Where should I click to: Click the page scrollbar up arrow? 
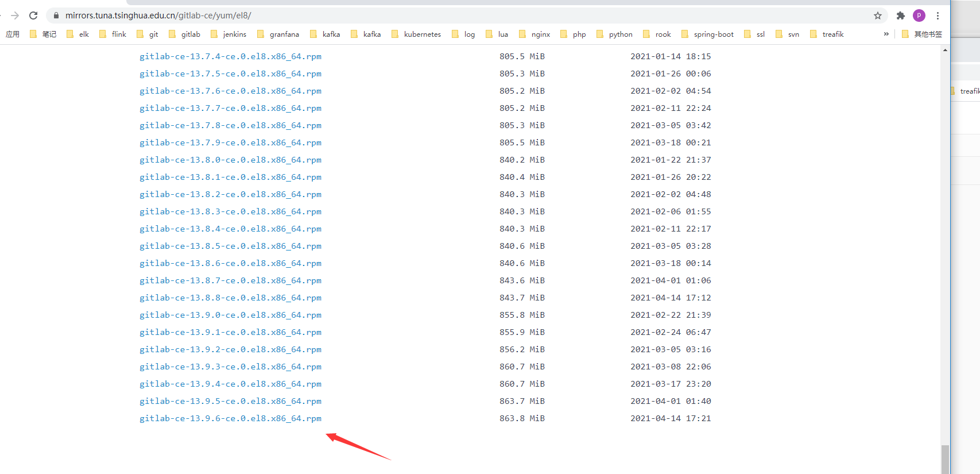click(x=945, y=50)
